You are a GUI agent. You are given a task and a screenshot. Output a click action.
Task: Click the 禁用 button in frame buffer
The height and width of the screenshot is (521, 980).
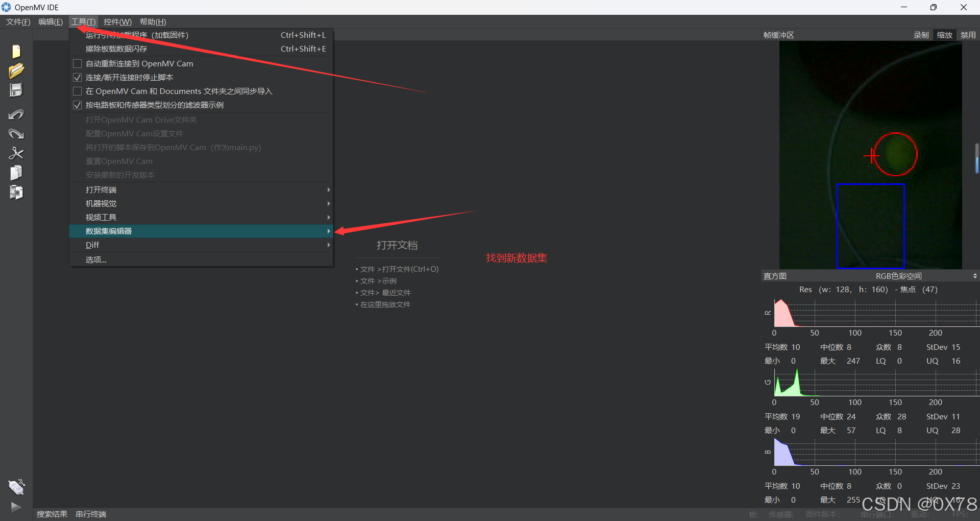[x=968, y=35]
